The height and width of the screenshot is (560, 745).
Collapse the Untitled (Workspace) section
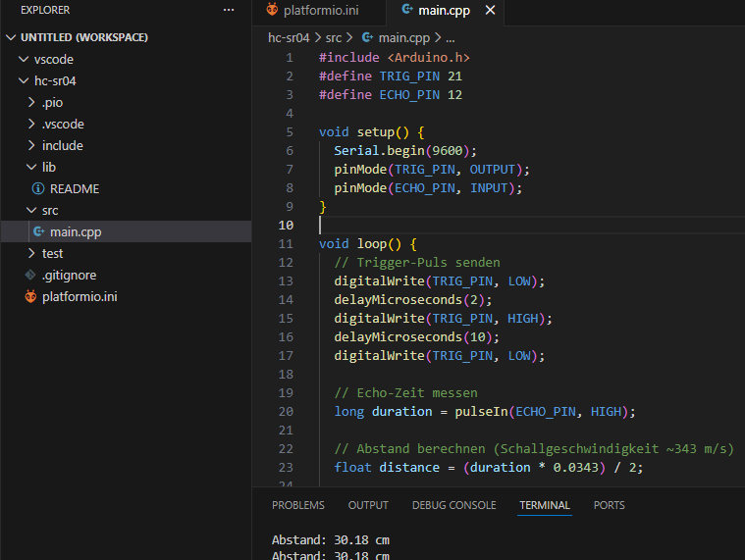point(11,37)
